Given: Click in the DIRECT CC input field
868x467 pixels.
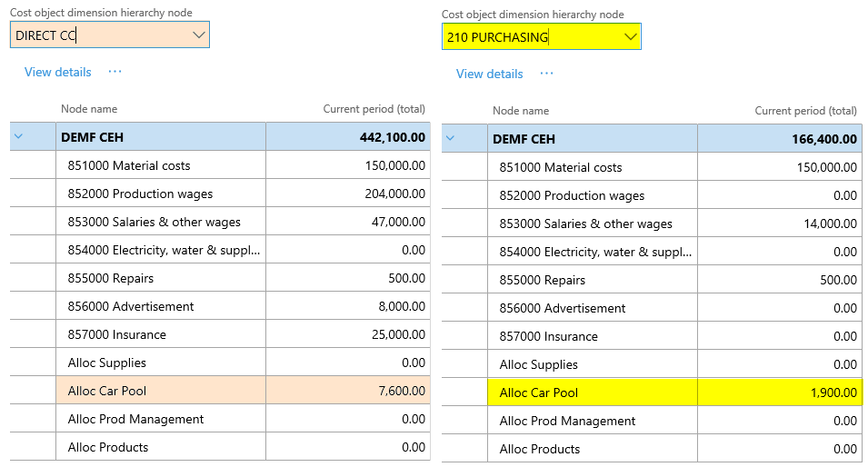Looking at the screenshot, I should coord(100,35).
